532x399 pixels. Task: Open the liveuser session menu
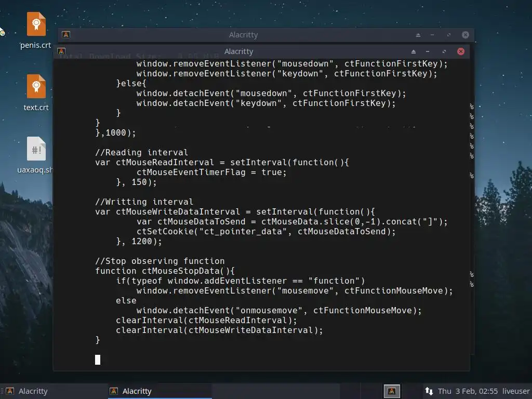[x=516, y=391]
